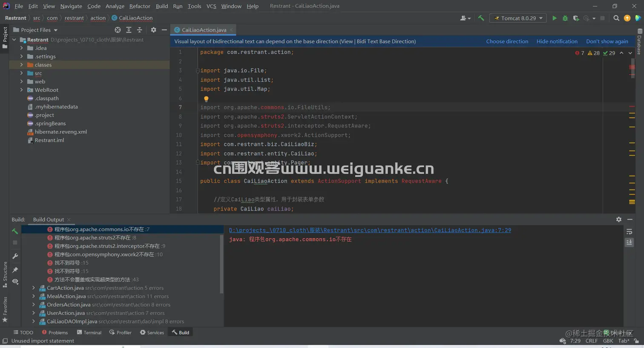Expand the src folder
Viewport: 644px width, 348px height.
(x=21, y=73)
